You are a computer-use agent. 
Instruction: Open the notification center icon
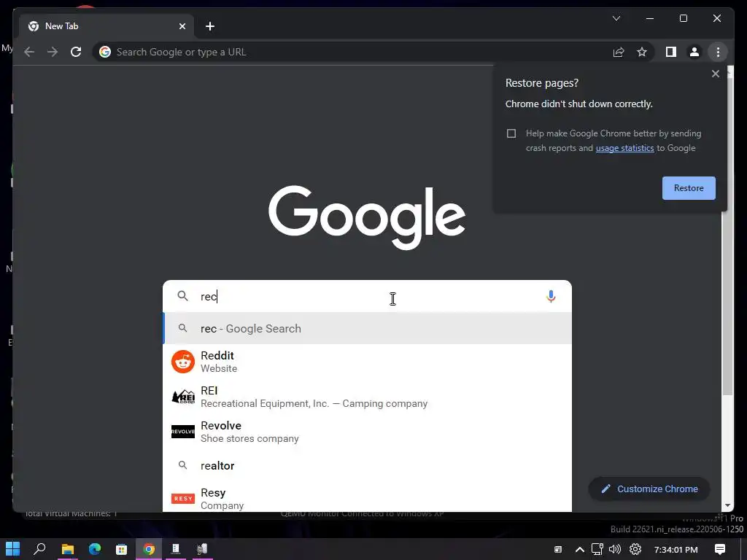pyautogui.click(x=720, y=550)
